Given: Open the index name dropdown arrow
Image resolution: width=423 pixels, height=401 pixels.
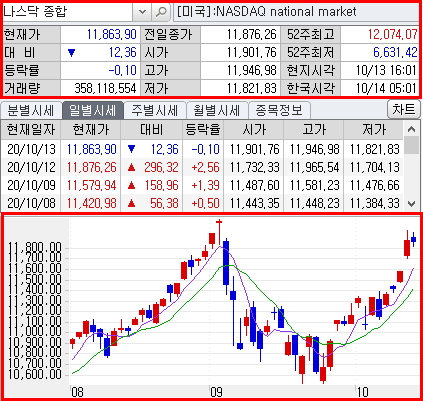Looking at the screenshot, I should click(x=142, y=12).
